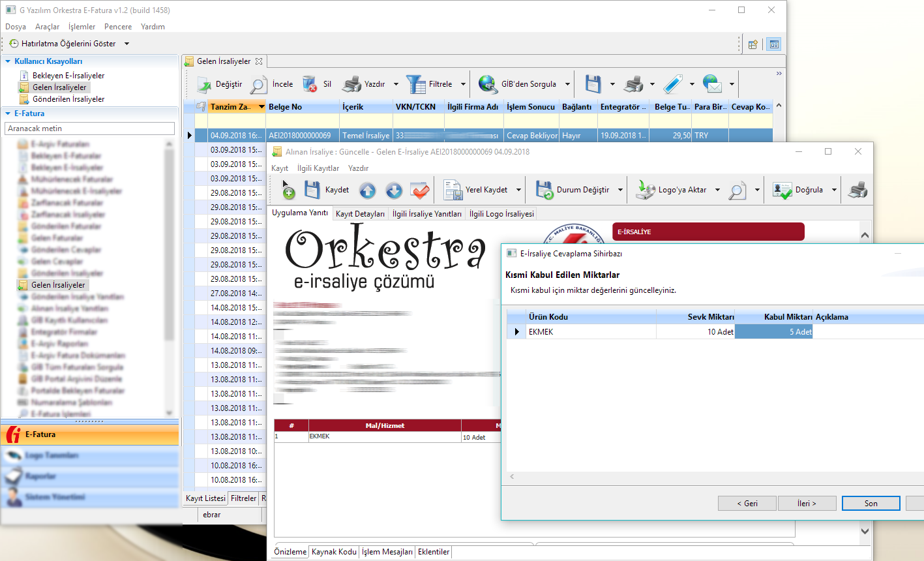Switch to the Kayıt Detayları tab
This screenshot has width=924, height=561.
360,214
